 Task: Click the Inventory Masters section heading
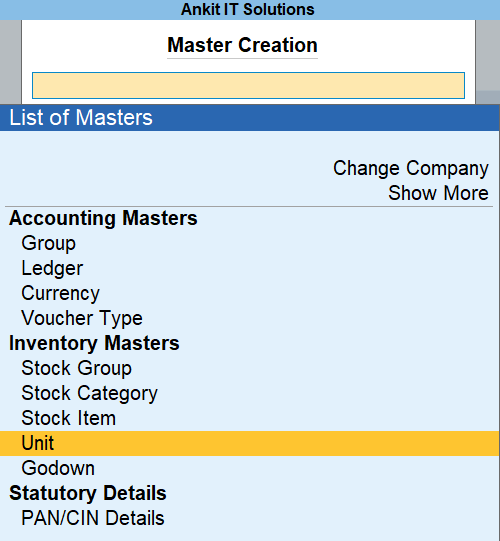pyautogui.click(x=94, y=343)
